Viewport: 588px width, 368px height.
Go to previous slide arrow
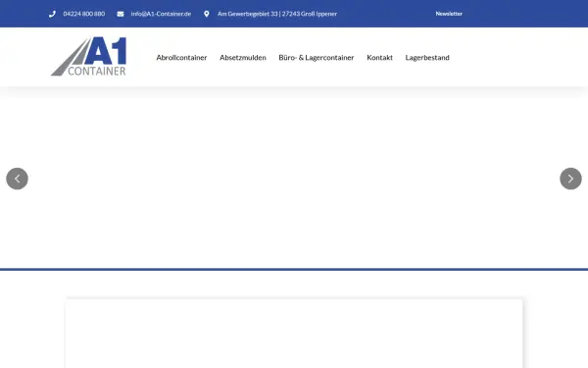[x=18, y=179]
